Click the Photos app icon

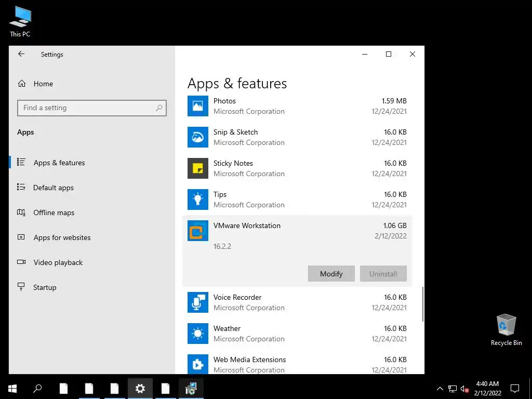198,106
